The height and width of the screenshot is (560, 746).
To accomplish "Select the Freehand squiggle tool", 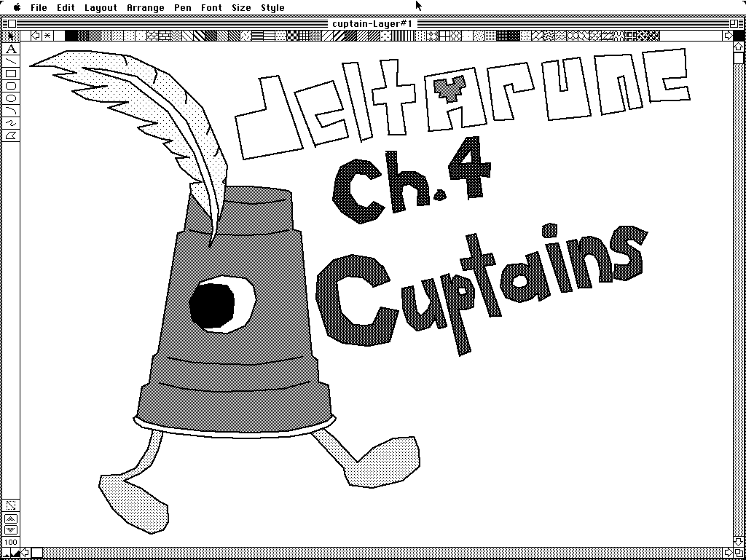I will tap(11, 123).
